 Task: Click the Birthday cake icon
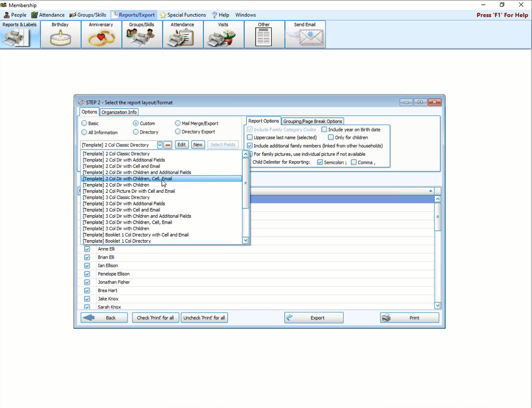(60, 37)
